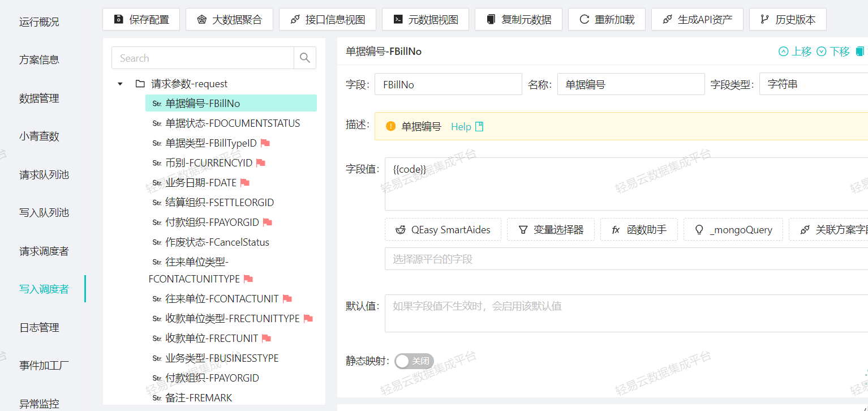
Task: Click 下移 to move field down
Action: pyautogui.click(x=833, y=52)
